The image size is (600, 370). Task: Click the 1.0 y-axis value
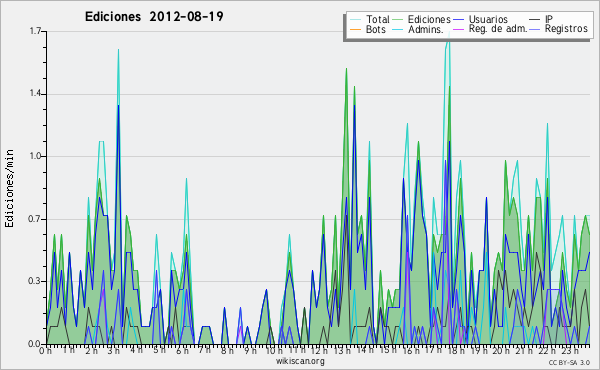pos(35,156)
